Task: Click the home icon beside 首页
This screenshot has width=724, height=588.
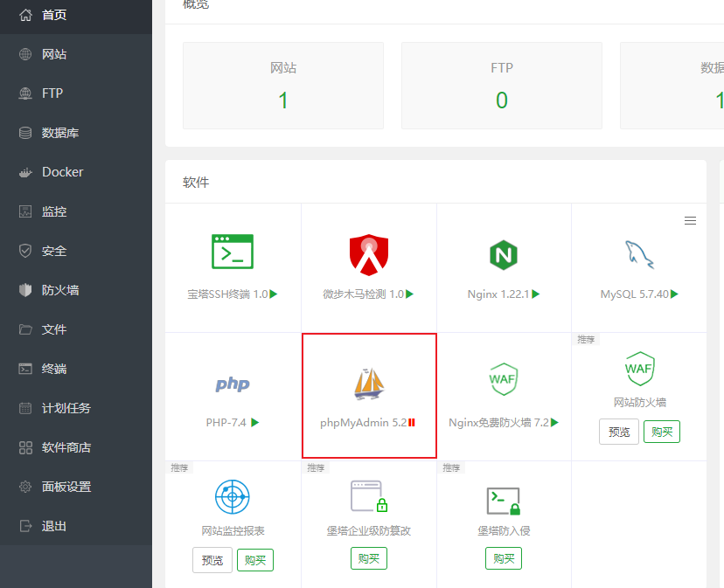Action: (x=25, y=15)
